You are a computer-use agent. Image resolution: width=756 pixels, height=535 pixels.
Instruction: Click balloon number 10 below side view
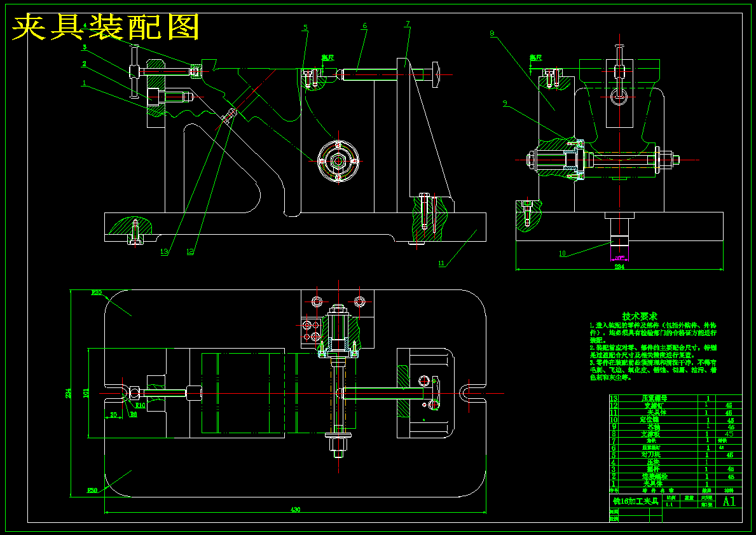[562, 253]
